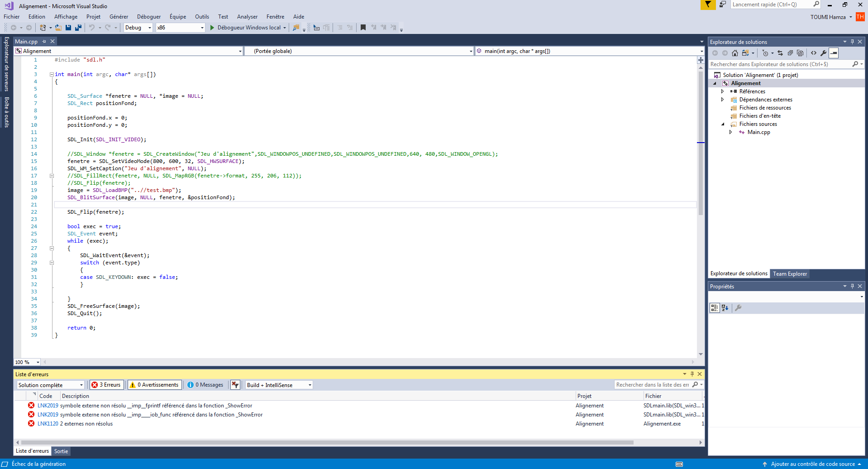Open the x86 platform dropdown
The height and width of the screenshot is (469, 868).
pyautogui.click(x=181, y=28)
